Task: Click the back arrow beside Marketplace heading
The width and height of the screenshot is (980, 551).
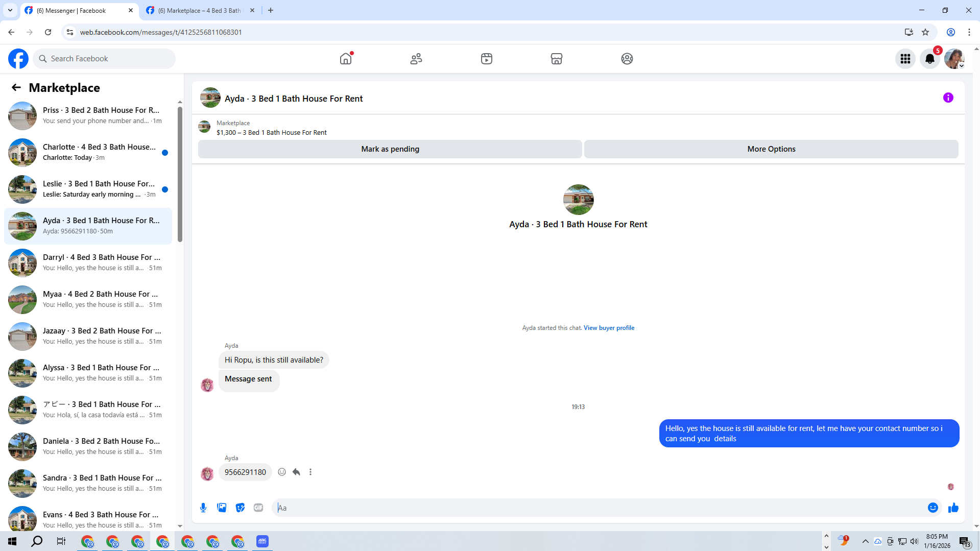Action: tap(16, 87)
